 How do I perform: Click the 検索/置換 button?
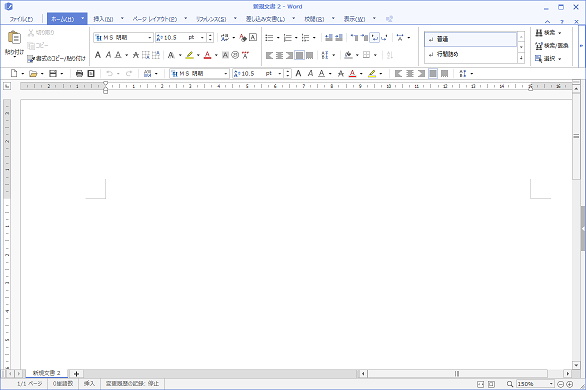pyautogui.click(x=552, y=46)
